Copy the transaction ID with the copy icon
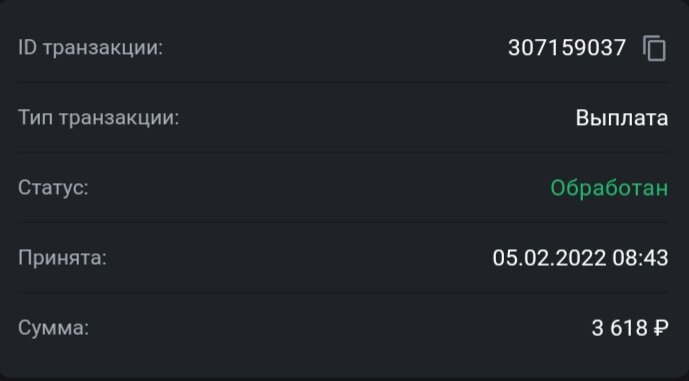Image resolution: width=689 pixels, height=381 pixels. point(655,48)
